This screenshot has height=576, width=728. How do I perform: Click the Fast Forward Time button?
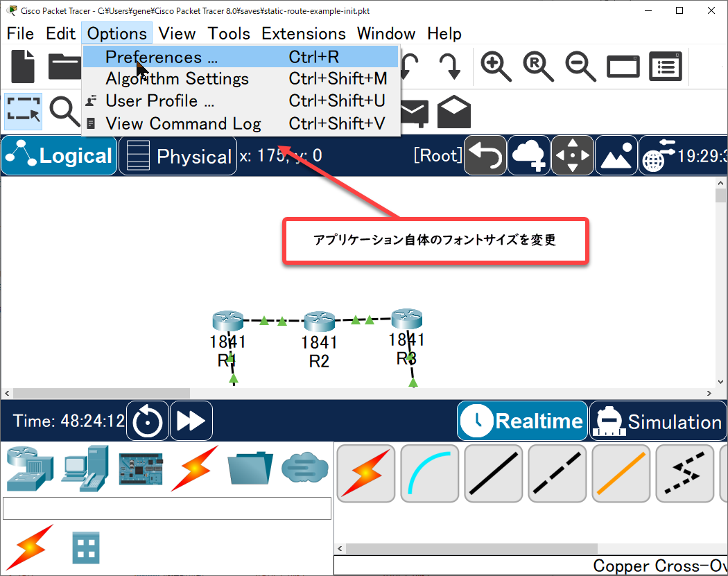(x=191, y=421)
